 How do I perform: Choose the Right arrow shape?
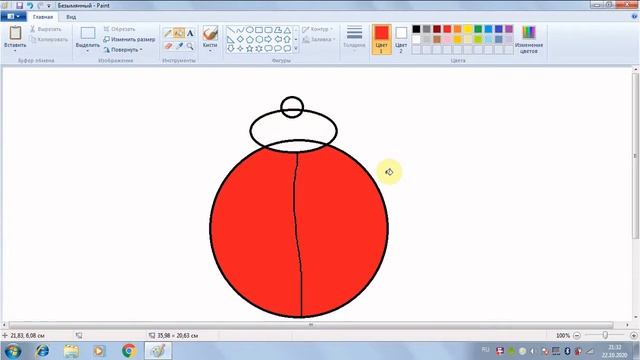(x=268, y=40)
